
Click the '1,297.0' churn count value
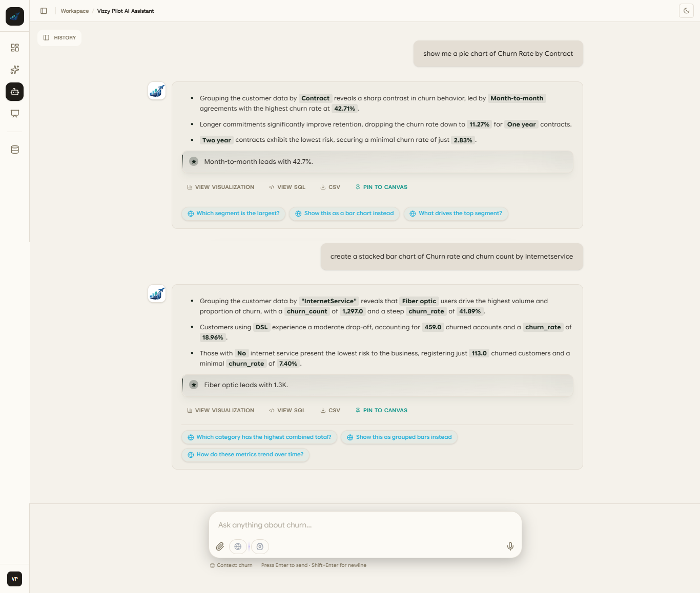pyautogui.click(x=353, y=311)
